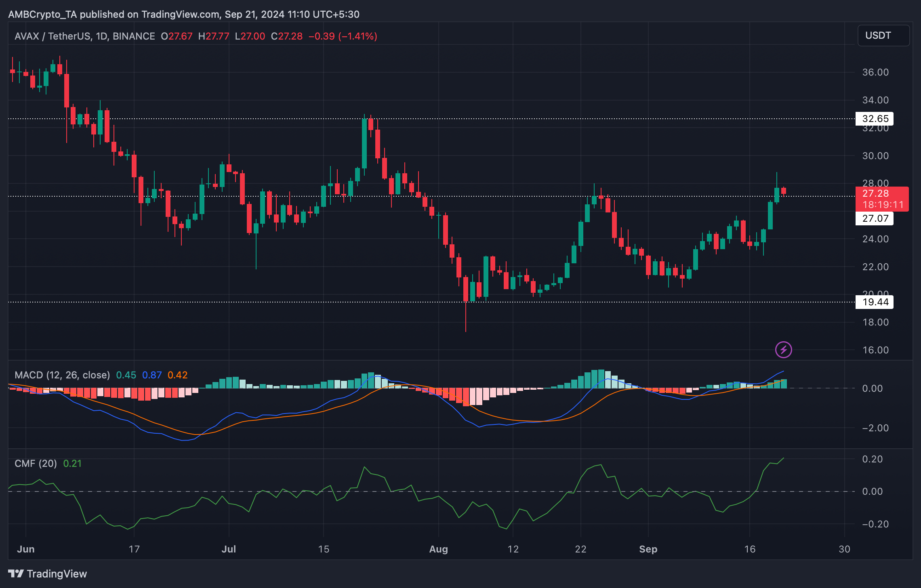
Task: Click the CMF value 0.21
Action: pos(72,464)
